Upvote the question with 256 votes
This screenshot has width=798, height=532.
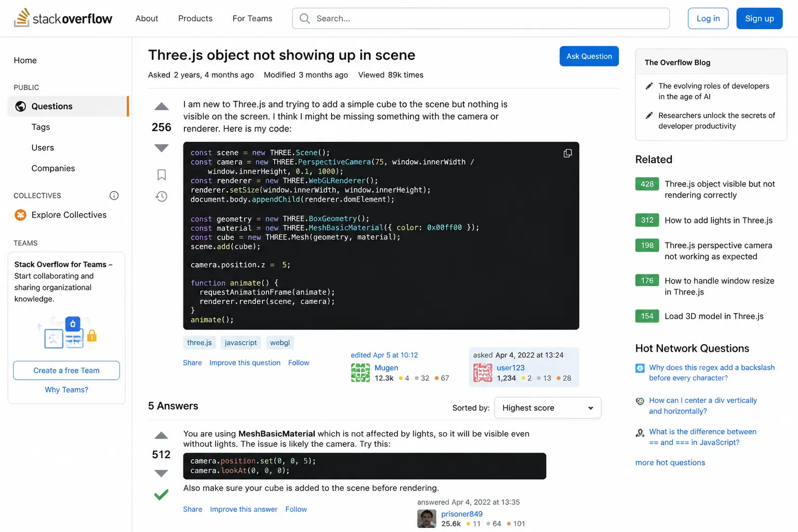point(162,107)
